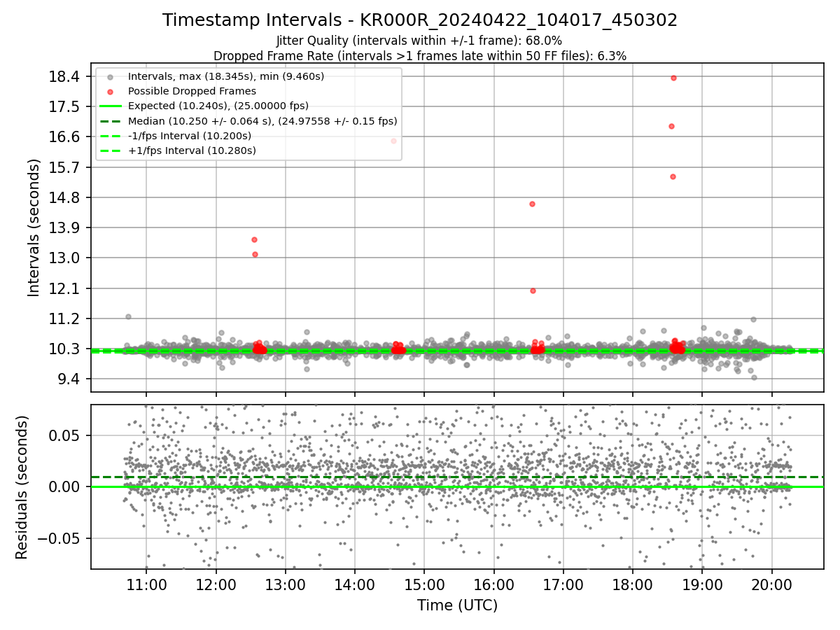
Task: Select the red point near 16.9 seconds
Action: [671, 126]
